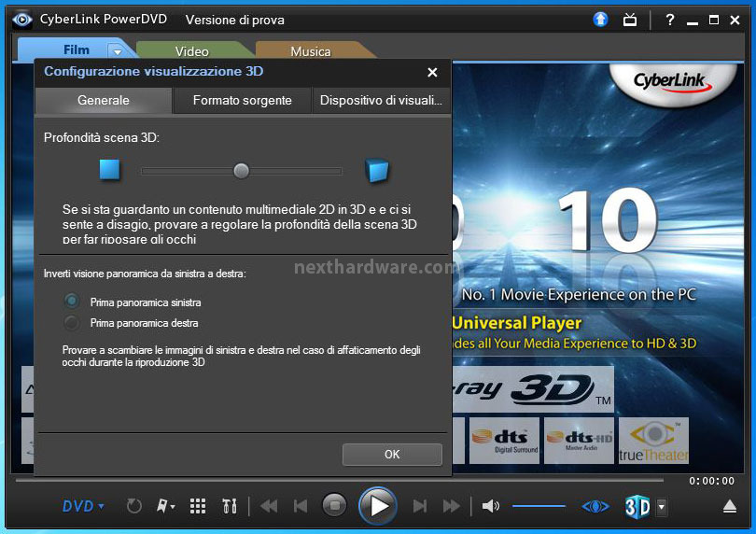The height and width of the screenshot is (534, 756).
Task: Click the dts-HD Master Audio logo
Action: pos(579,441)
